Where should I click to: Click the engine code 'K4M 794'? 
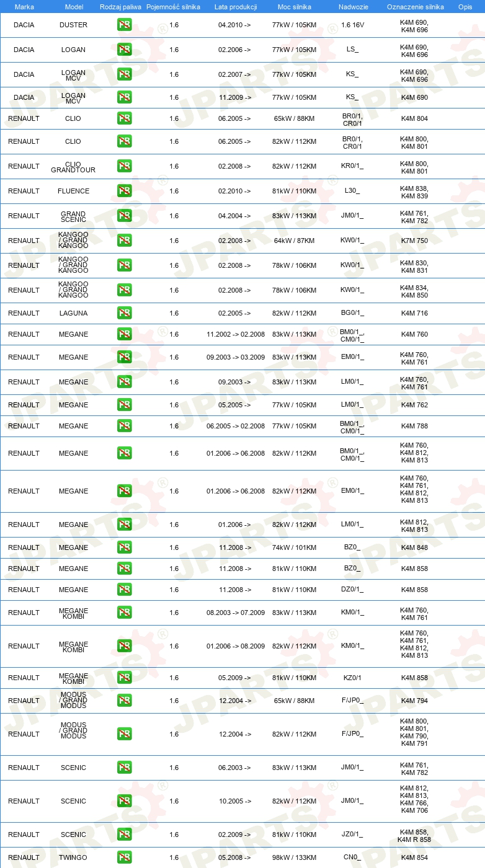tap(414, 701)
